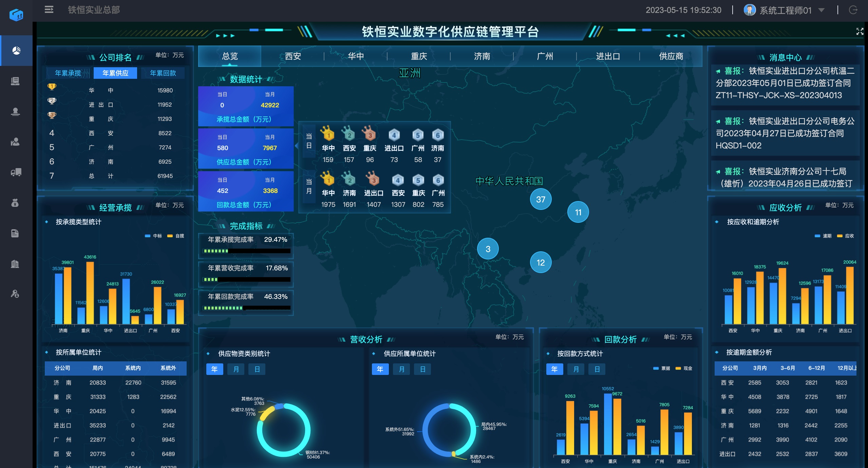Select 日 under 供应所属单位统计
Image resolution: width=868 pixels, height=468 pixels.
[422, 369]
